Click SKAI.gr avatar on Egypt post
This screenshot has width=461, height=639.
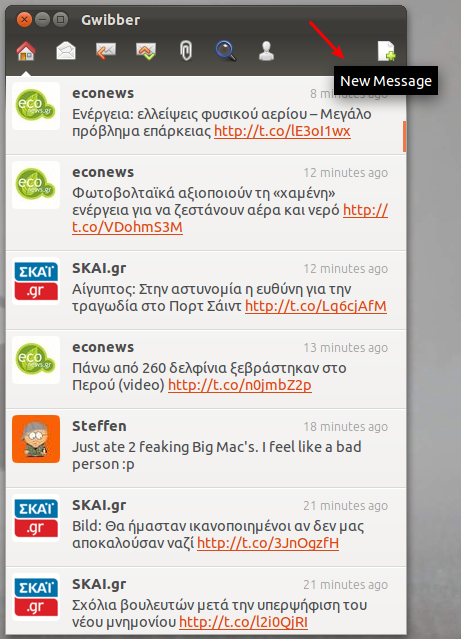click(36, 281)
